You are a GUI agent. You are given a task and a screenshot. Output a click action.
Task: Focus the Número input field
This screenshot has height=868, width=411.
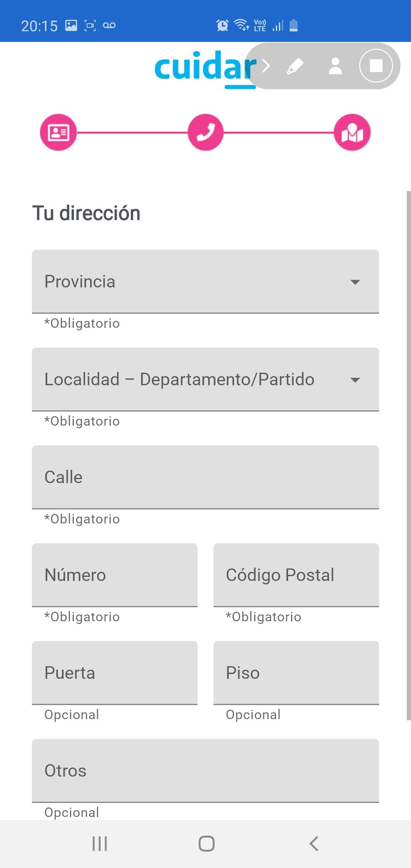(x=115, y=575)
